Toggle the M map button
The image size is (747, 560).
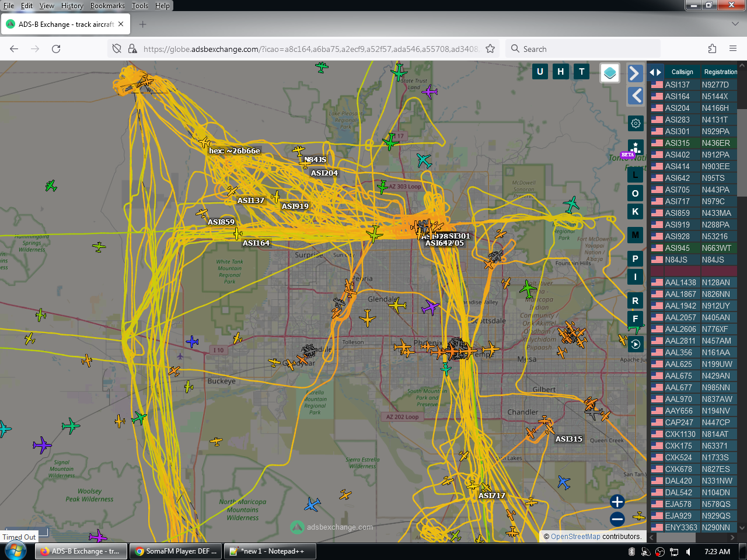coord(636,235)
